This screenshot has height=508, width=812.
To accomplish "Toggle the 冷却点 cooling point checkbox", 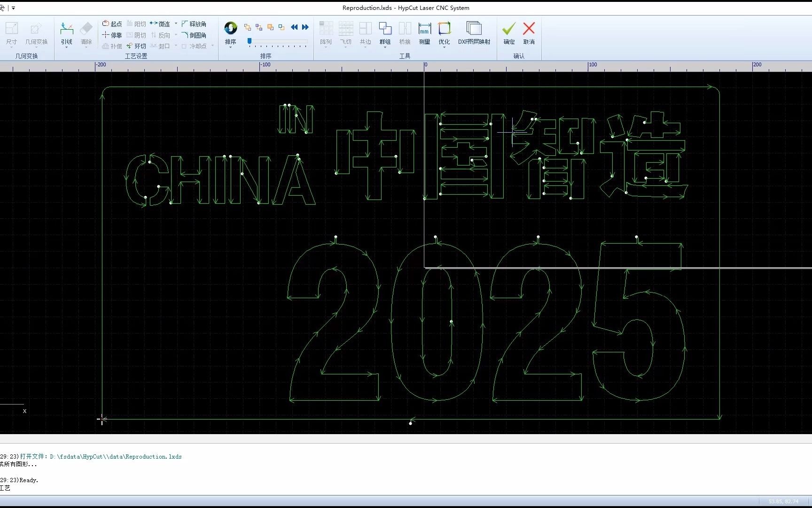I will [184, 46].
